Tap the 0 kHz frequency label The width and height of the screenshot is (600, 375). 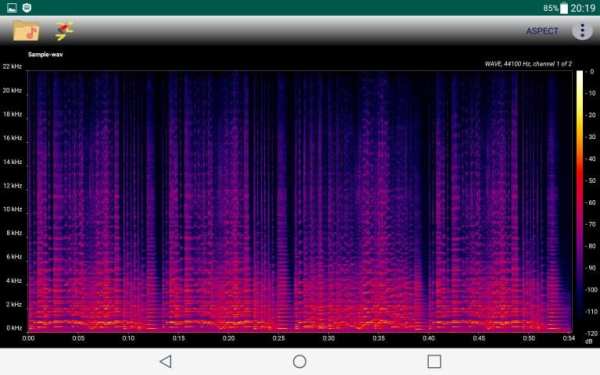coord(14,328)
